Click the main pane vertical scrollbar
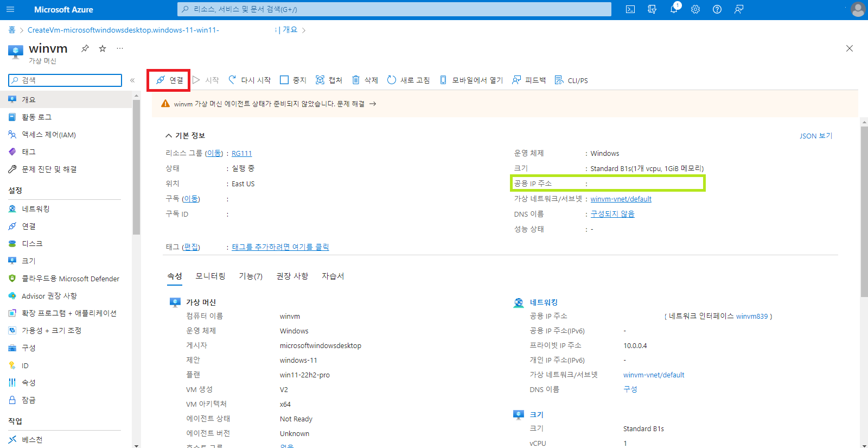The height and width of the screenshot is (448, 868). 864,212
